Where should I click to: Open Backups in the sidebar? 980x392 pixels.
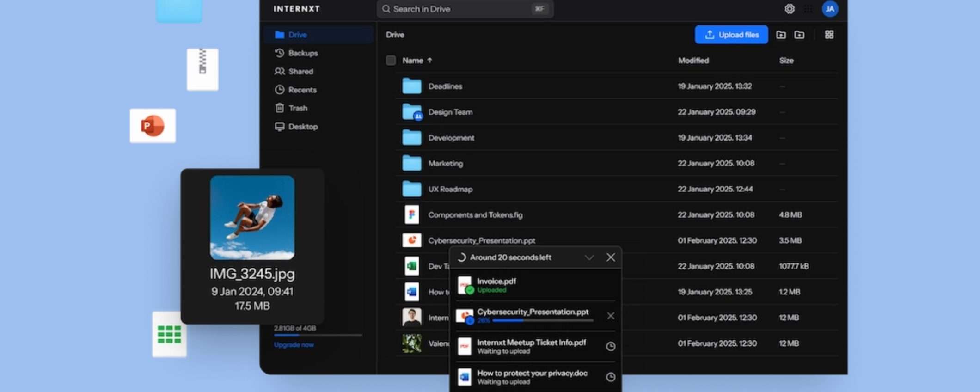click(303, 53)
